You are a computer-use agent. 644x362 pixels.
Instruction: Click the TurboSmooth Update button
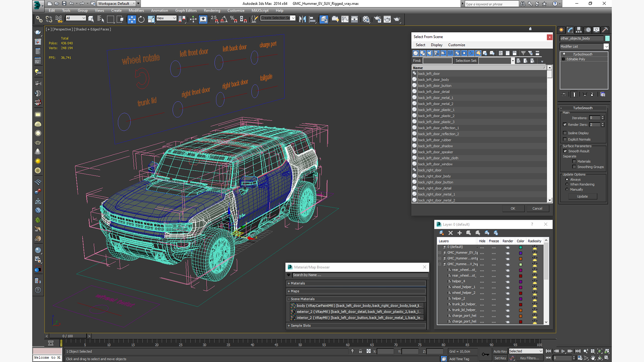pyautogui.click(x=582, y=196)
